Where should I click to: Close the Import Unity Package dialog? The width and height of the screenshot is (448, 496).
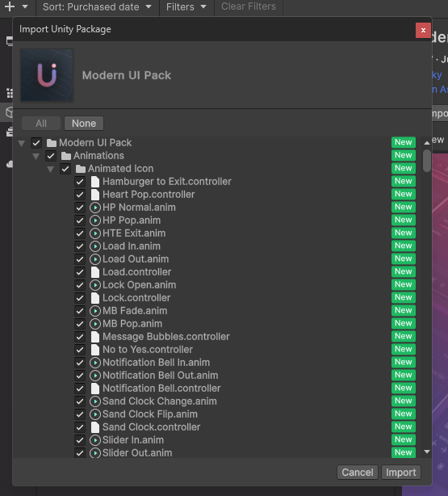(x=423, y=31)
